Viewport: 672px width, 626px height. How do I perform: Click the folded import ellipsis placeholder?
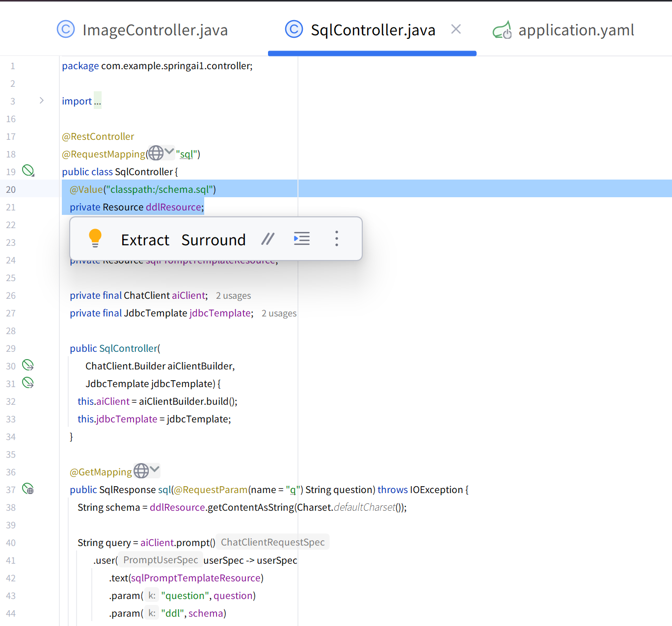pos(98,101)
